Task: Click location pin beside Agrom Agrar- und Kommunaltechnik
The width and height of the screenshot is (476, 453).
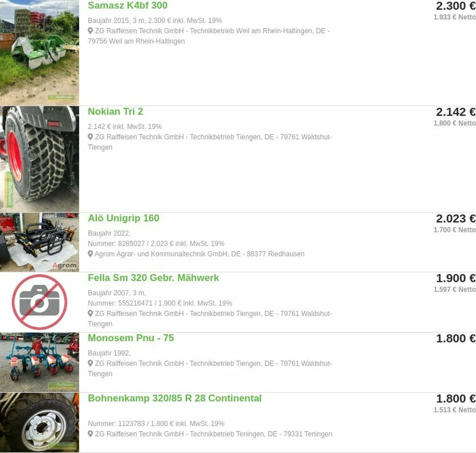Action: click(90, 254)
